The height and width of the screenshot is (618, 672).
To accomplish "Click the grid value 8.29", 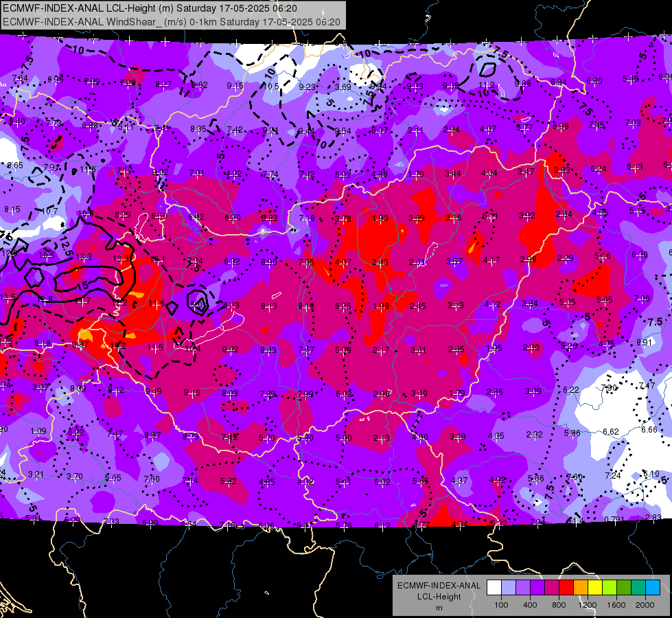I will (x=123, y=215).
